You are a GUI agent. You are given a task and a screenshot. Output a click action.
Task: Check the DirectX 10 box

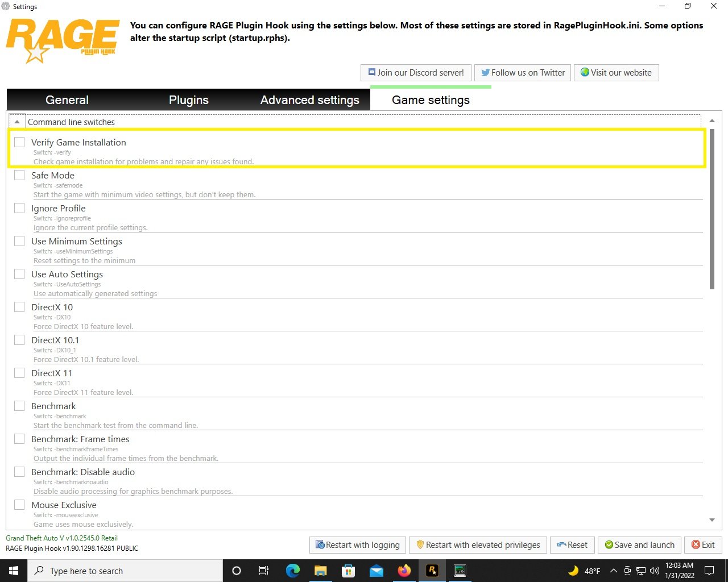[x=19, y=307]
